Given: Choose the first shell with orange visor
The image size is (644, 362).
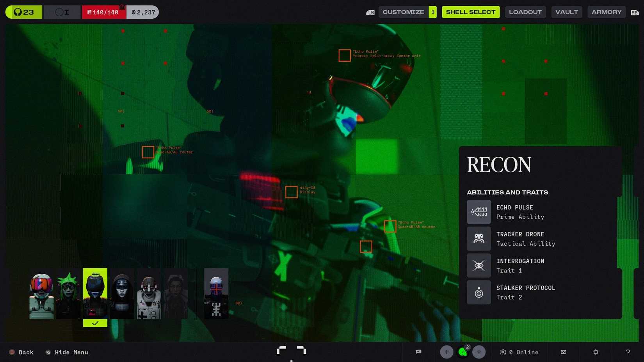Looking at the screenshot, I should pyautogui.click(x=41, y=294).
